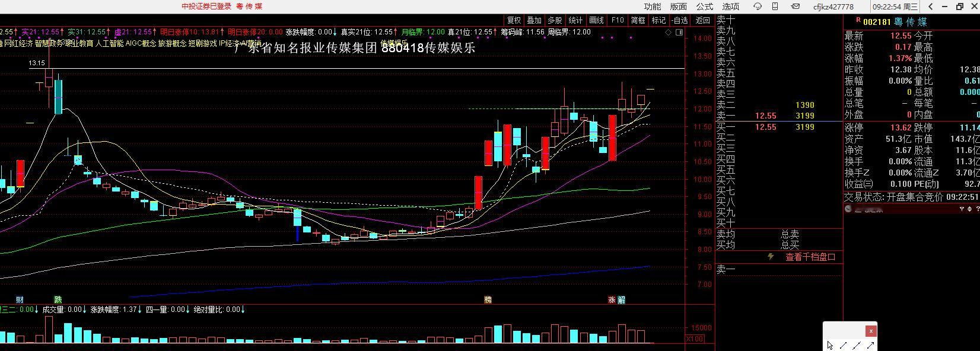Screen dimensions: 980x351
Task: Click the 榜 marker on the timeline
Action: pos(488,300)
